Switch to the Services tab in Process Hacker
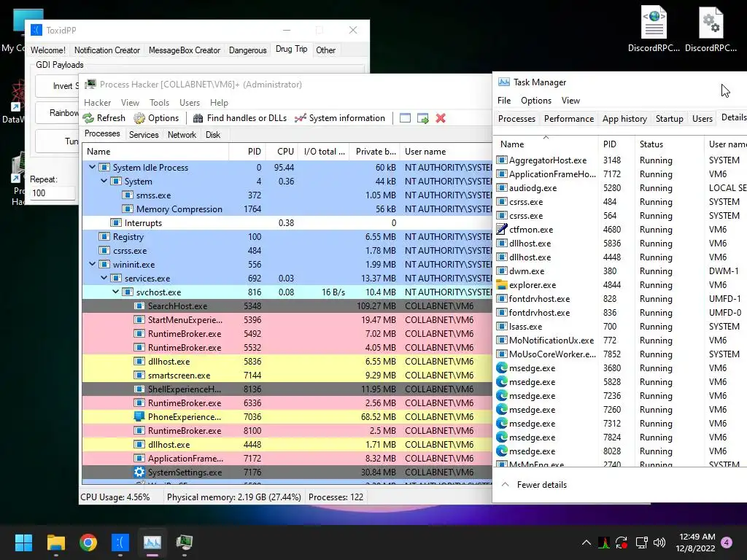Image resolution: width=747 pixels, height=560 pixels. (x=144, y=135)
